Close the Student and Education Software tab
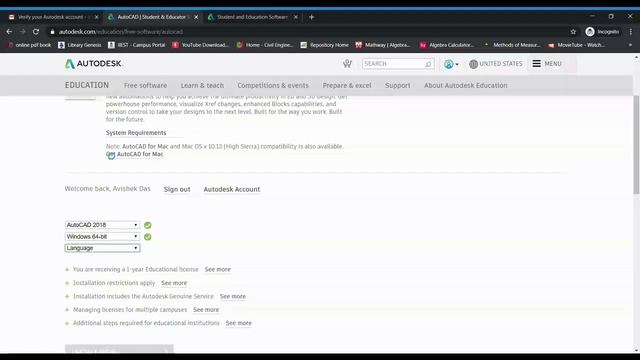 click(x=296, y=17)
